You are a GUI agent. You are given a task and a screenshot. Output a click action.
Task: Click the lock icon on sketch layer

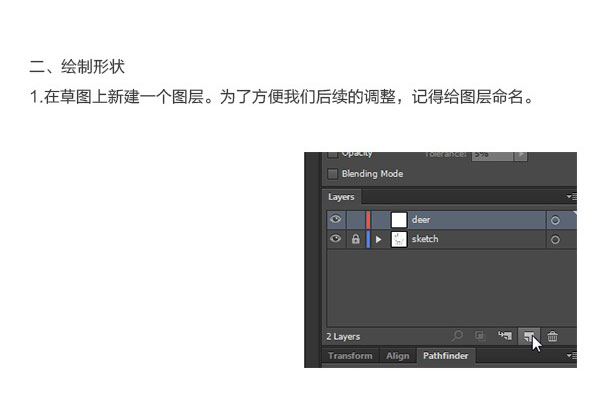point(355,239)
